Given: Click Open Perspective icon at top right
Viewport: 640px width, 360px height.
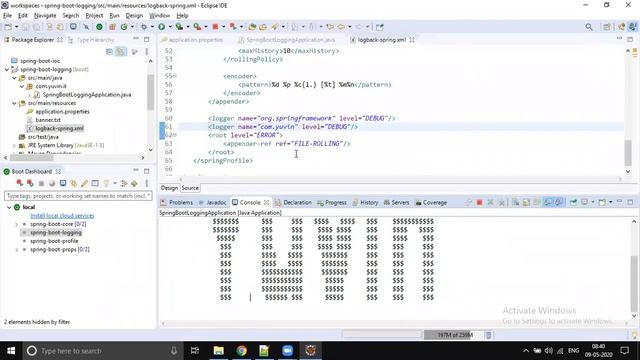Looking at the screenshot, I should tap(607, 27).
